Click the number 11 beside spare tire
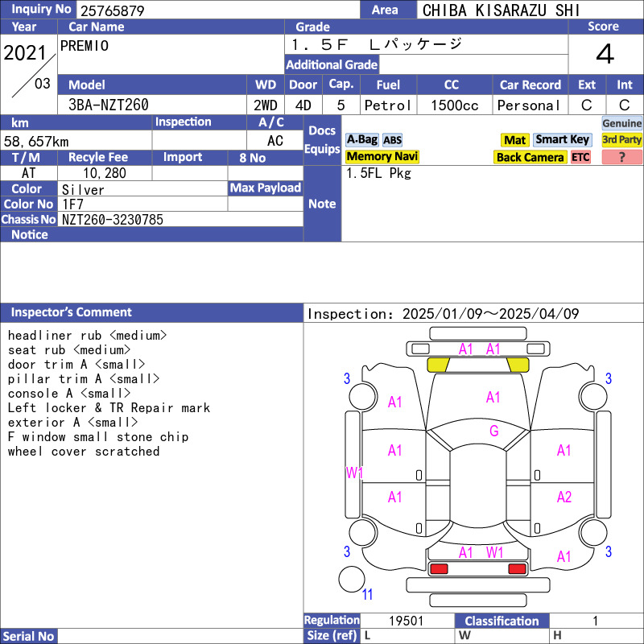Viewport: 644px width, 644px height. pos(368,595)
